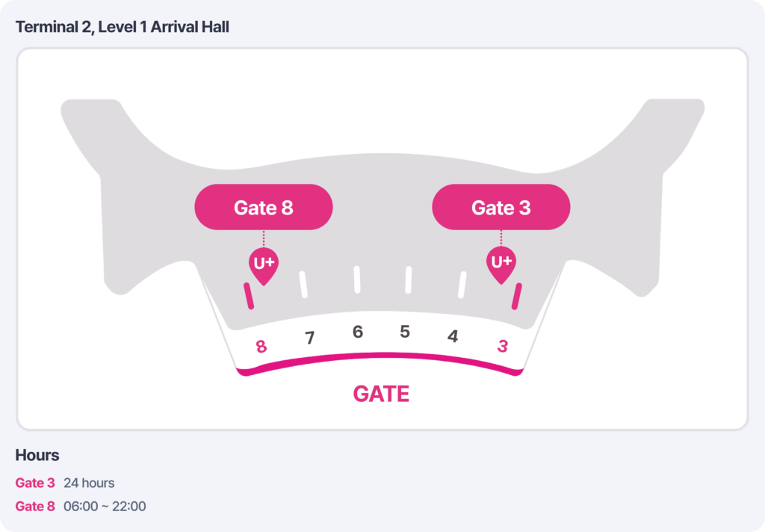765x532 pixels.
Task: Click the 06:00 ~ 22:00 time range
Action: pos(105,506)
